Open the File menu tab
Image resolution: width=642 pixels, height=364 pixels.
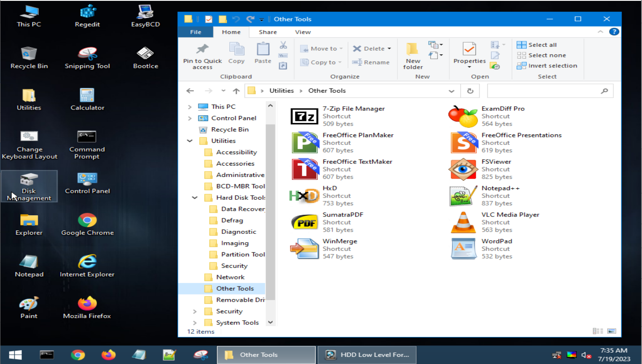[196, 32]
